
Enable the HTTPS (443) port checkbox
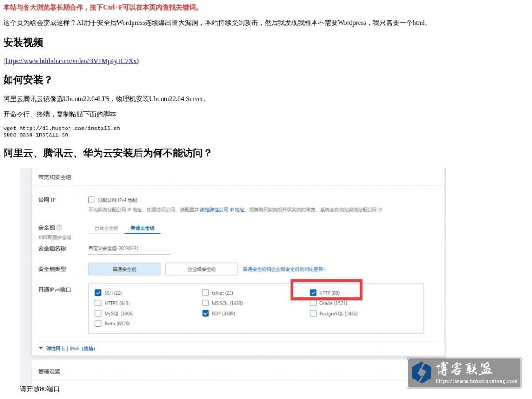(x=98, y=303)
